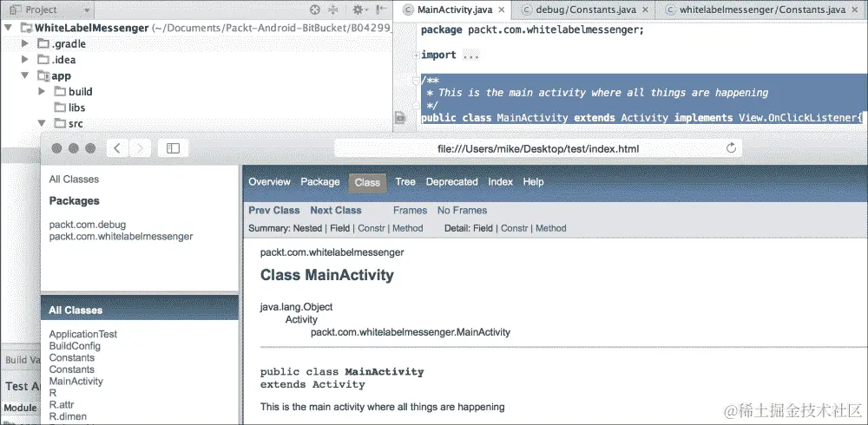868x425 pixels.
Task: Close the whitelabelmessenger/Constants.java tab
Action: (855, 10)
